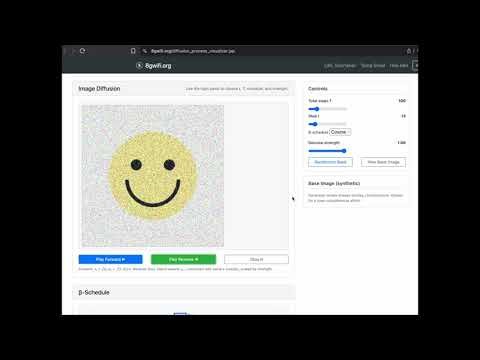Viewport: 480px width, 360px height.
Task: Click the third menu link in the site header
Action: 399,66
